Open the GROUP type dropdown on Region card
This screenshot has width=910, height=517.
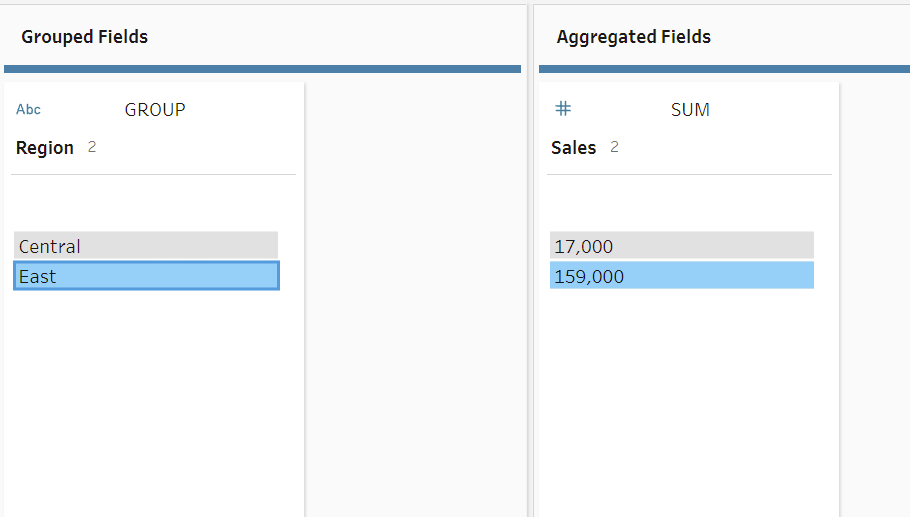(x=155, y=110)
